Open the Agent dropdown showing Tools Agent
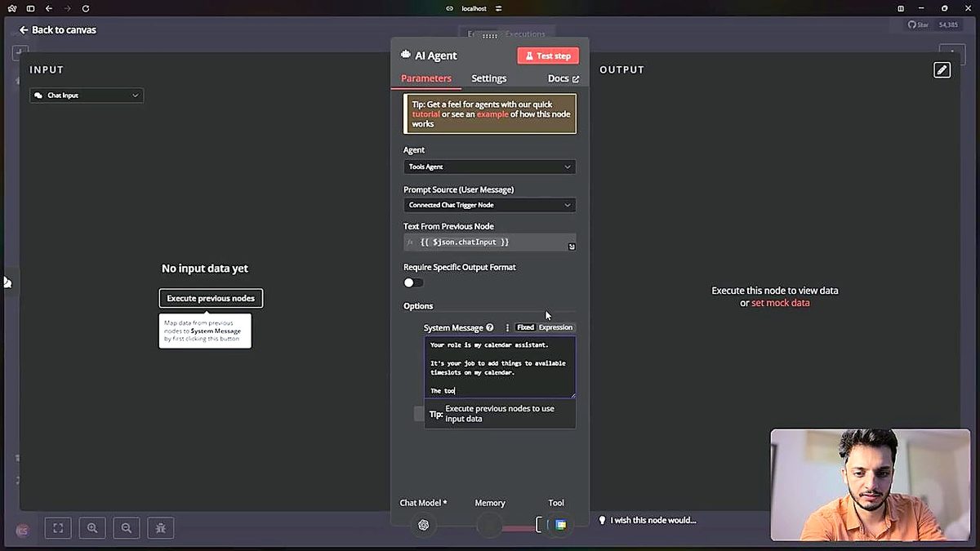This screenshot has width=980, height=551. (489, 167)
